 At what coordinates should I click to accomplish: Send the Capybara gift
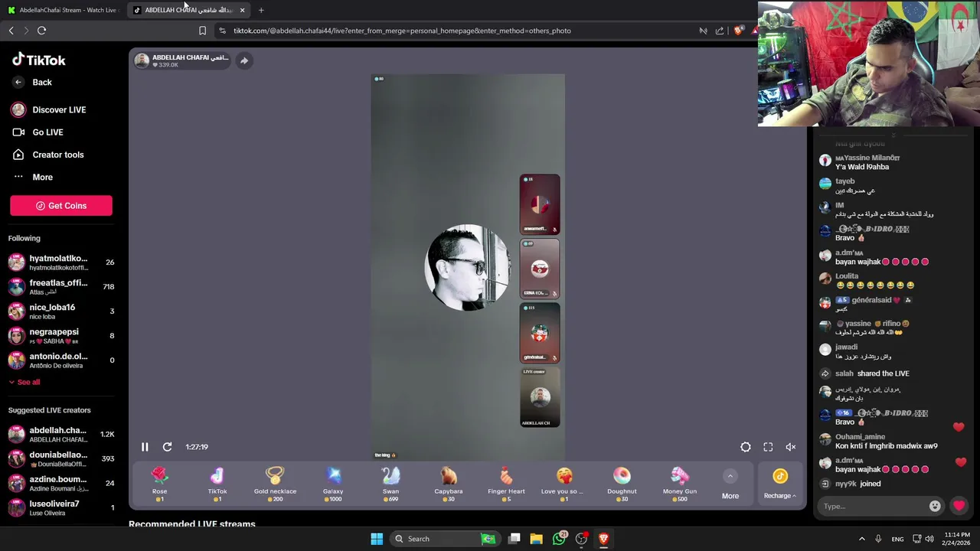(x=449, y=484)
